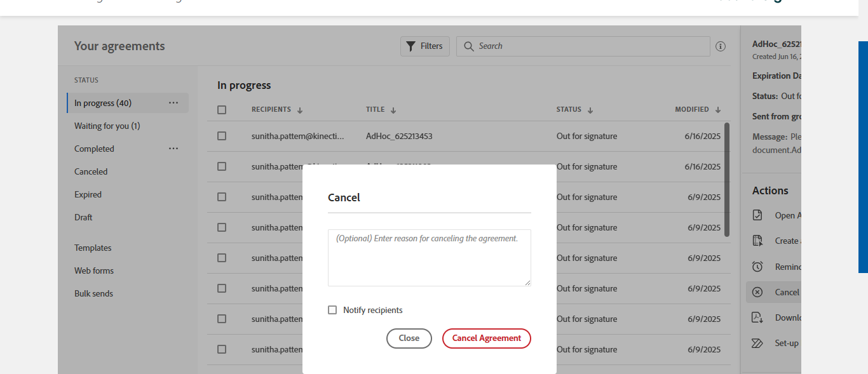
Task: Open the Filters dropdown
Action: click(x=425, y=46)
